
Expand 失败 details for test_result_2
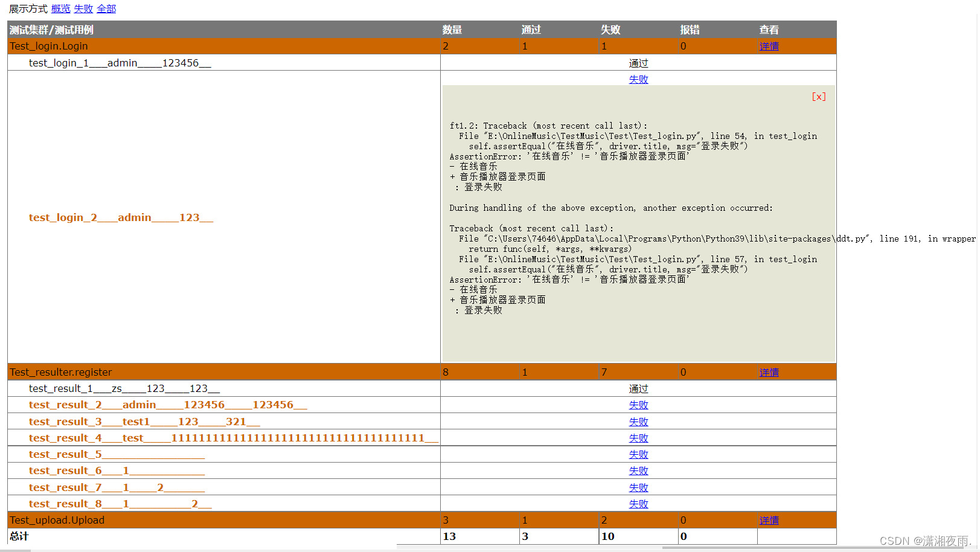638,405
